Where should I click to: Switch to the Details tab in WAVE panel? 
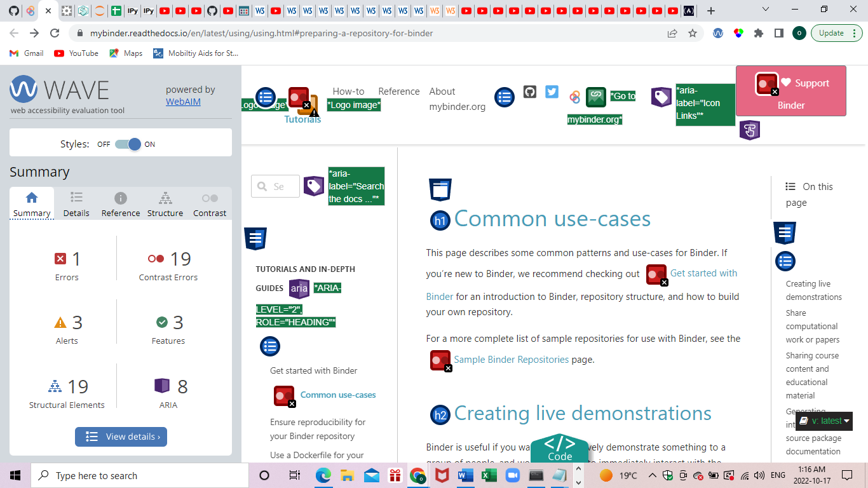click(x=76, y=203)
